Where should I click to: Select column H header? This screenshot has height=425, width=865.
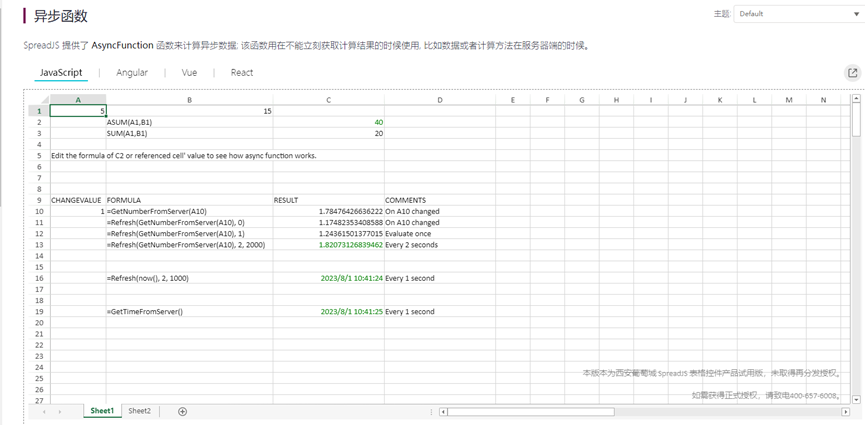(616, 100)
